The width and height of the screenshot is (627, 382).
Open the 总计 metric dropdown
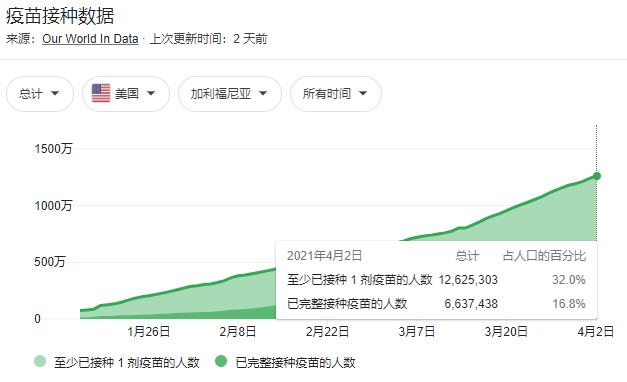pyautogui.click(x=40, y=94)
